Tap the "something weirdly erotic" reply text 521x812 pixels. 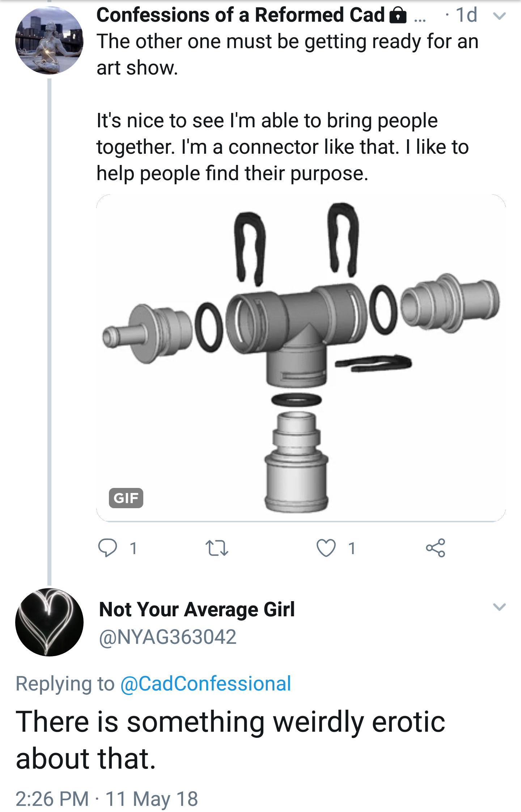tap(230, 740)
